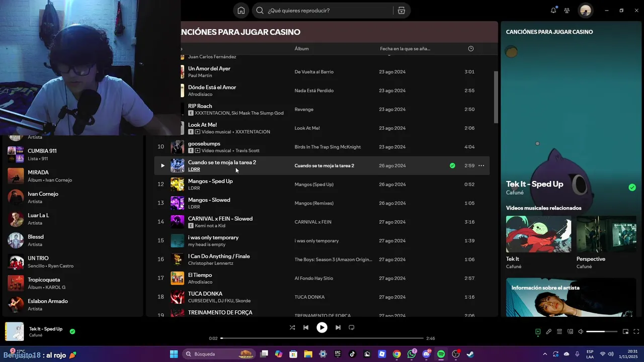Sort by the 'Álbum' column header
Image resolution: width=644 pixels, height=362 pixels.
pyautogui.click(x=302, y=49)
